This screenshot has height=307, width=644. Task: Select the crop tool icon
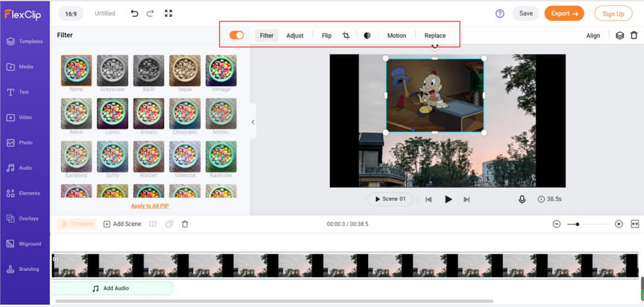(x=346, y=35)
